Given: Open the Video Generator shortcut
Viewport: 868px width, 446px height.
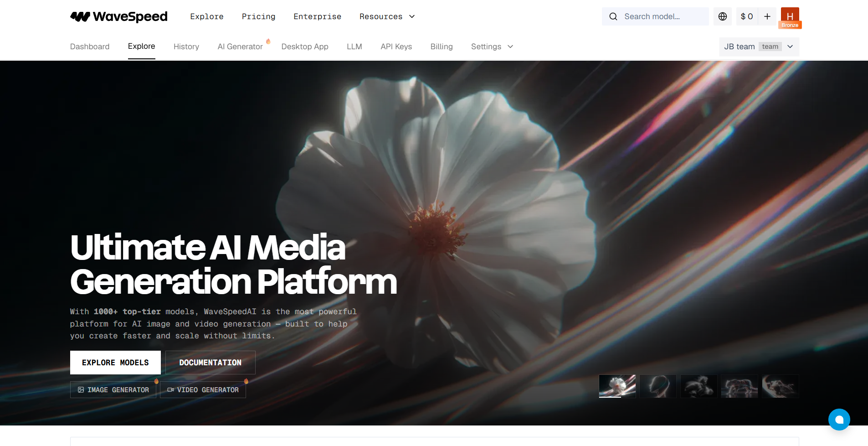Looking at the screenshot, I should pyautogui.click(x=203, y=390).
